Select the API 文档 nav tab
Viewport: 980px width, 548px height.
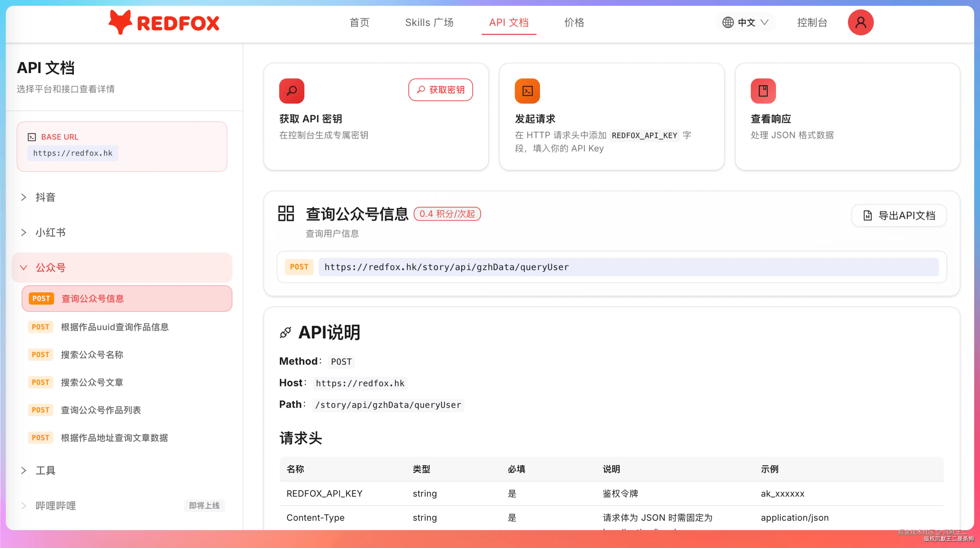click(509, 23)
